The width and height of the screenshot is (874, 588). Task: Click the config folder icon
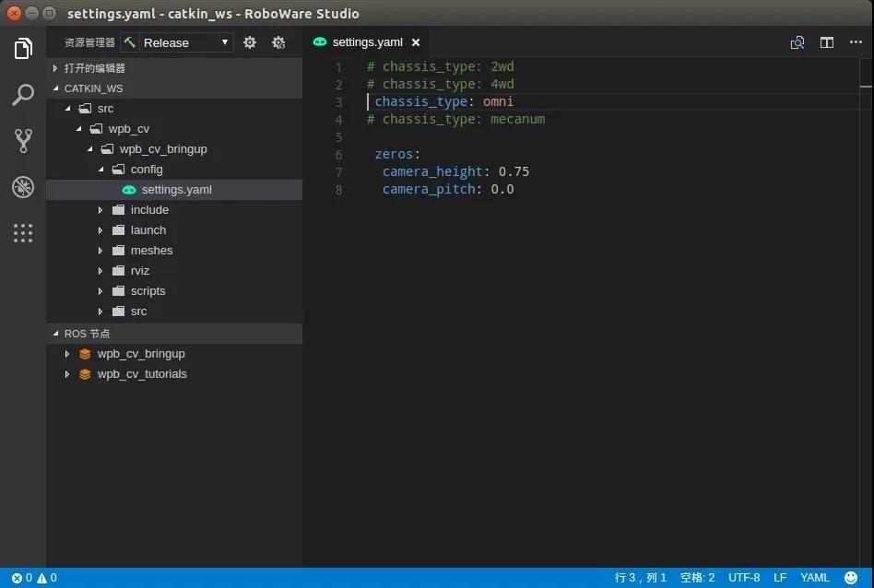click(x=118, y=169)
